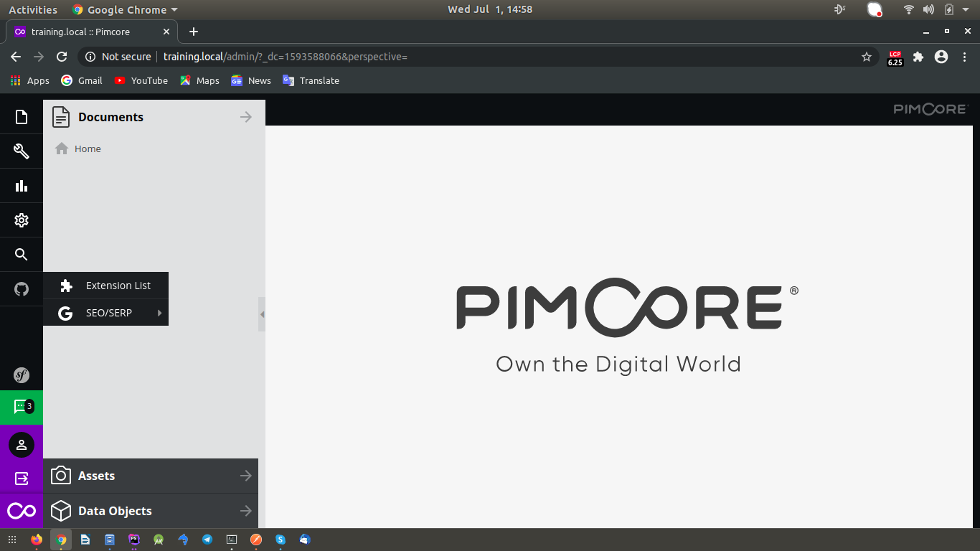Click the puzzle icon beside Extension List
The image size is (980, 551).
[x=66, y=286]
